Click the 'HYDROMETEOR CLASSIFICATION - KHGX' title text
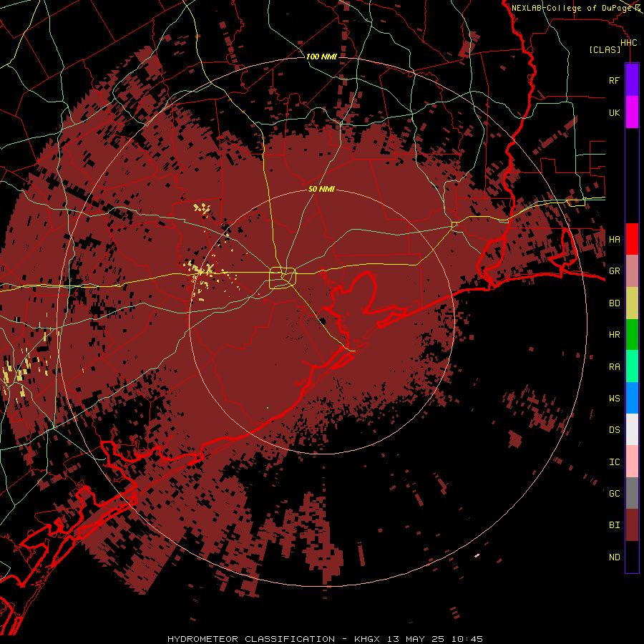 pos(274,639)
